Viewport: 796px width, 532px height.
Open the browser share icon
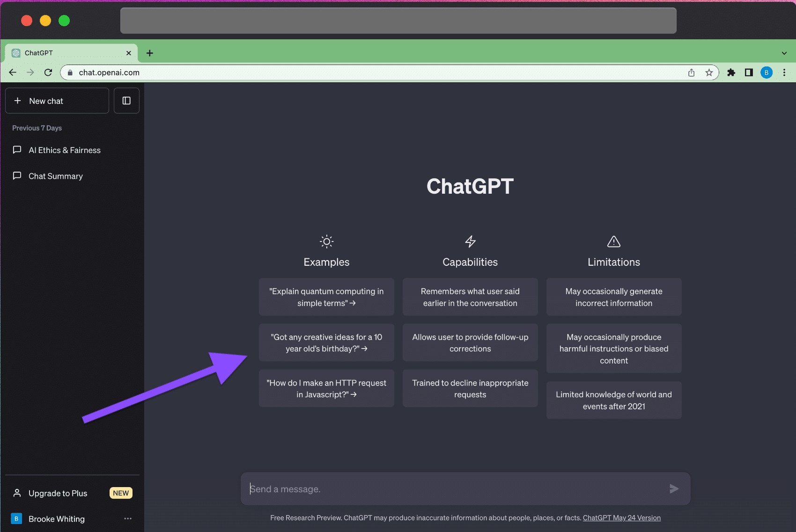pyautogui.click(x=691, y=73)
